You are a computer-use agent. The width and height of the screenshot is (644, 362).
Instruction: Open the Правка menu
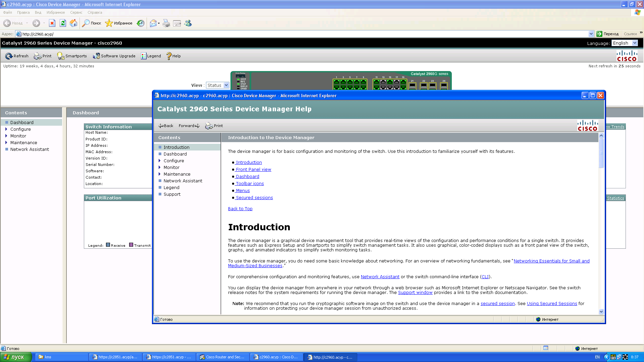tap(23, 12)
